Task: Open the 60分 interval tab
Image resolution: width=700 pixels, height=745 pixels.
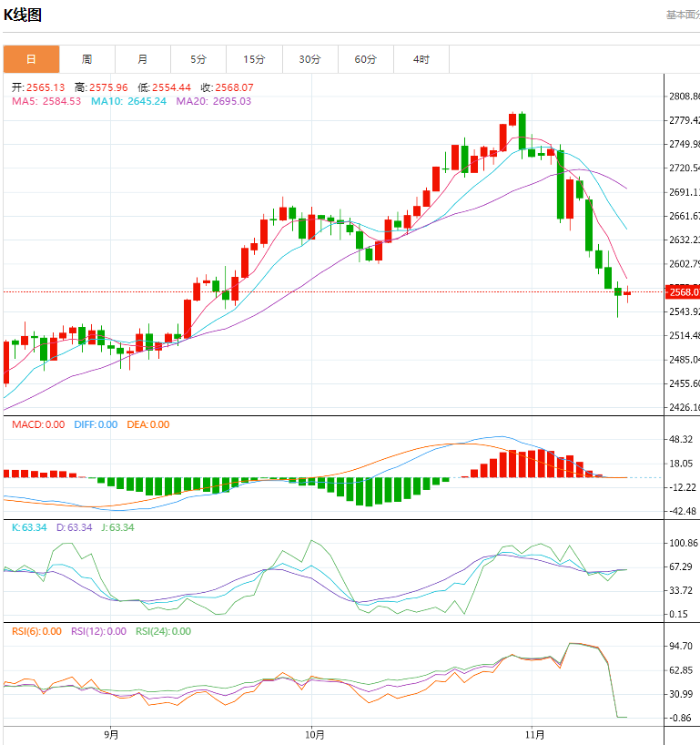Action: tap(365, 59)
